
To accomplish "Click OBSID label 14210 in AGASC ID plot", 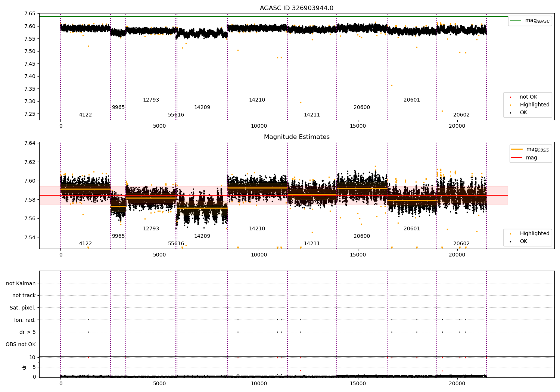I will click(257, 100).
